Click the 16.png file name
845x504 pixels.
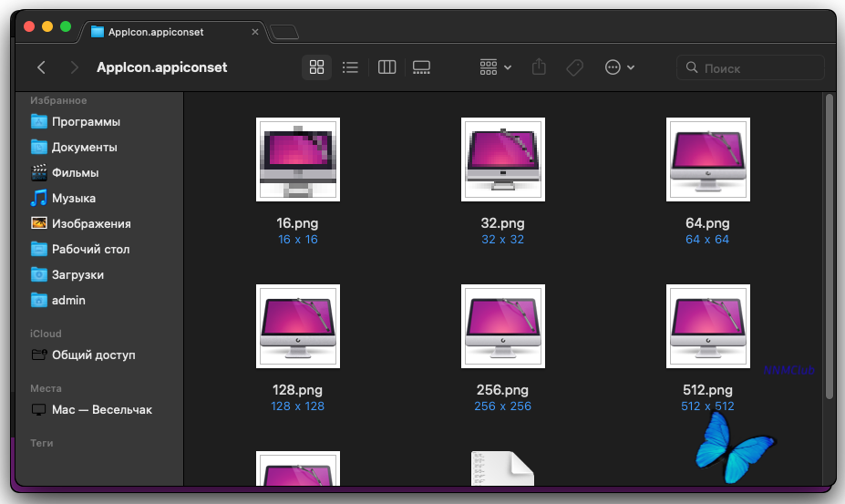(x=297, y=223)
